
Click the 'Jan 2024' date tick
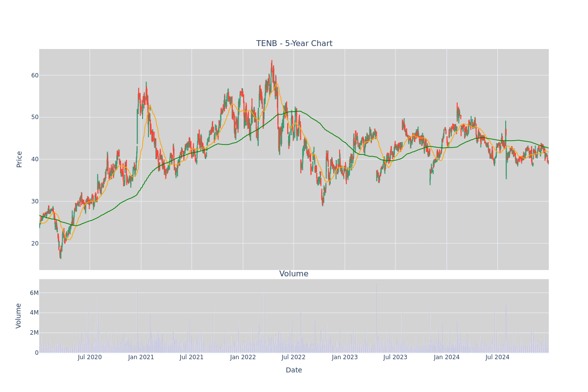point(447,357)
